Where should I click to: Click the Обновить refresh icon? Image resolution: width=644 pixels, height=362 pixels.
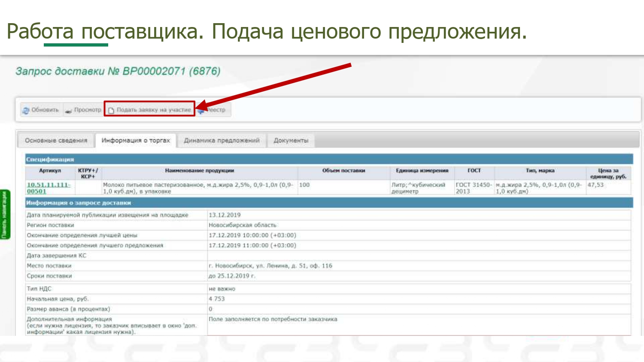[x=26, y=110]
